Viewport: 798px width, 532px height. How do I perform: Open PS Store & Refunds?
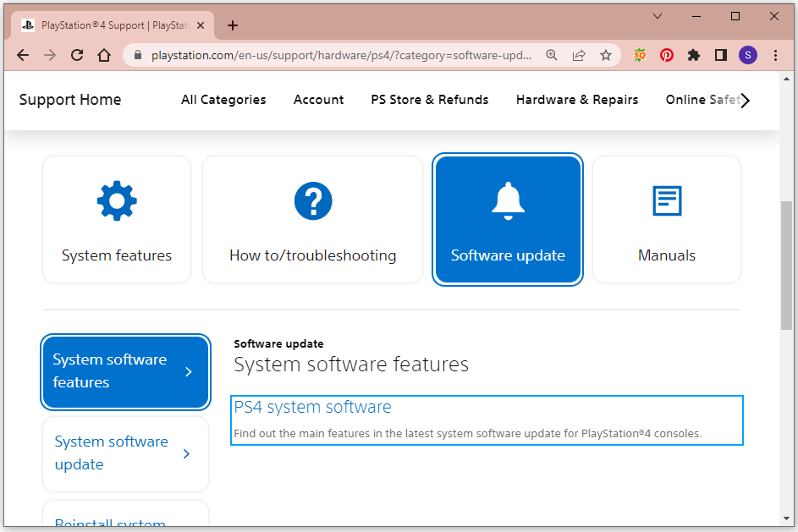430,100
